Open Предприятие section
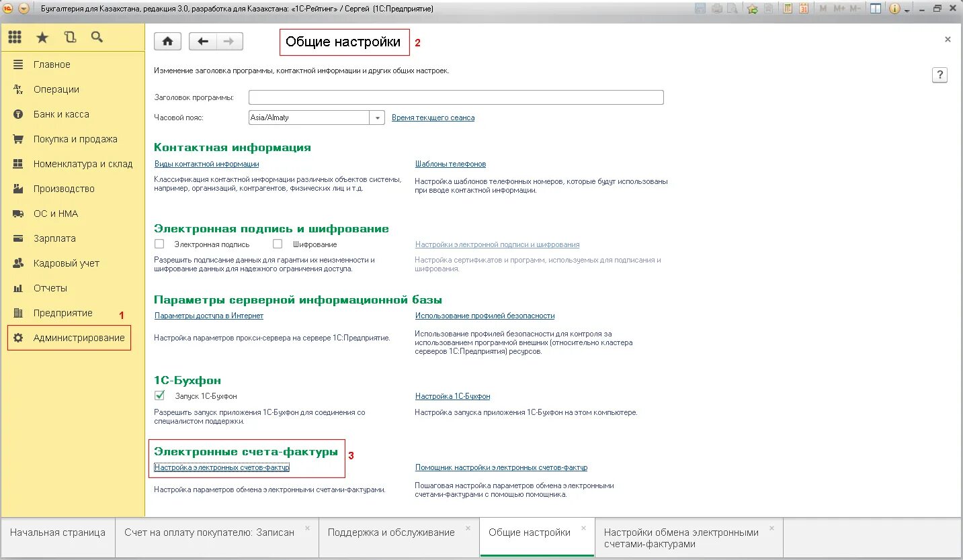 [x=73, y=313]
